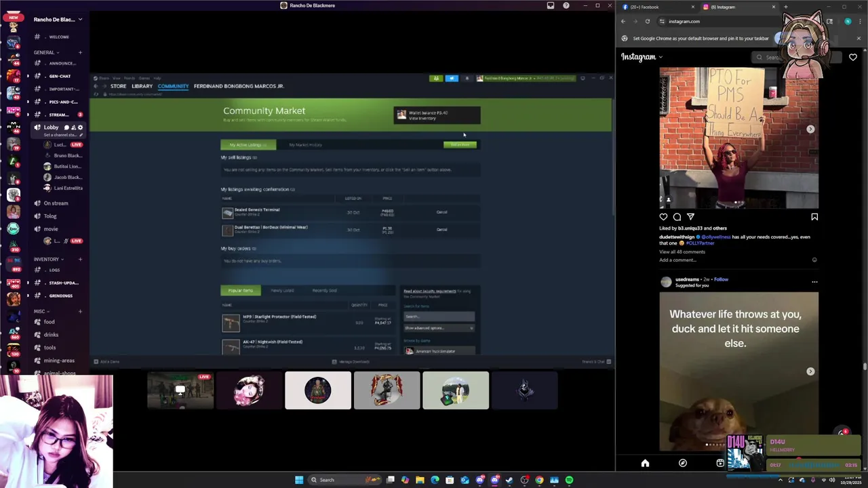Open Show advanced options in Steam market
Viewport: 868px width, 488px height.
click(439, 328)
